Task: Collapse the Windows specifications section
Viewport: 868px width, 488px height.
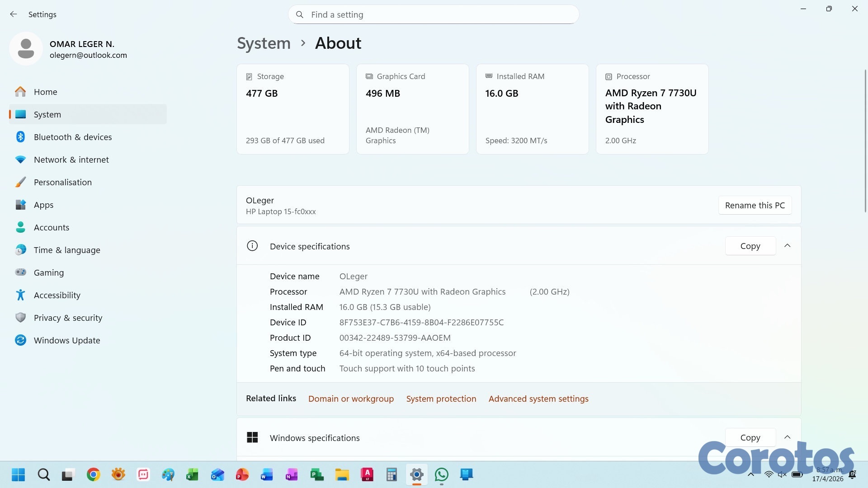Action: 787,437
